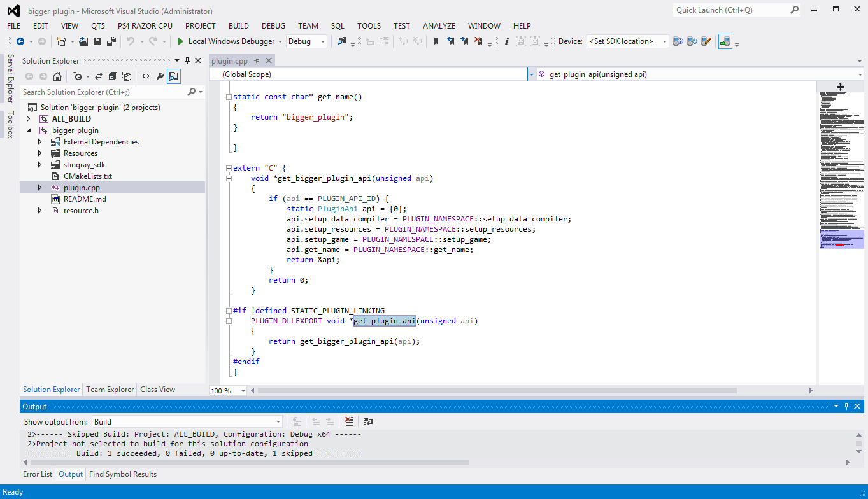The image size is (868, 499).
Task: Switch to the Error List tab
Action: 38,474
